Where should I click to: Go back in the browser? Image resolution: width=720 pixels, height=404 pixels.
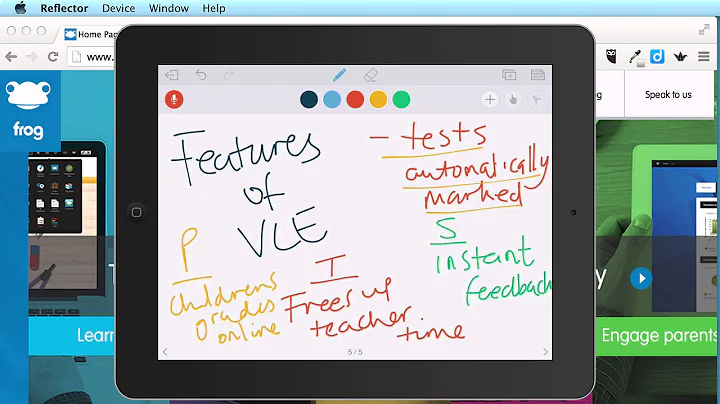click(11, 57)
